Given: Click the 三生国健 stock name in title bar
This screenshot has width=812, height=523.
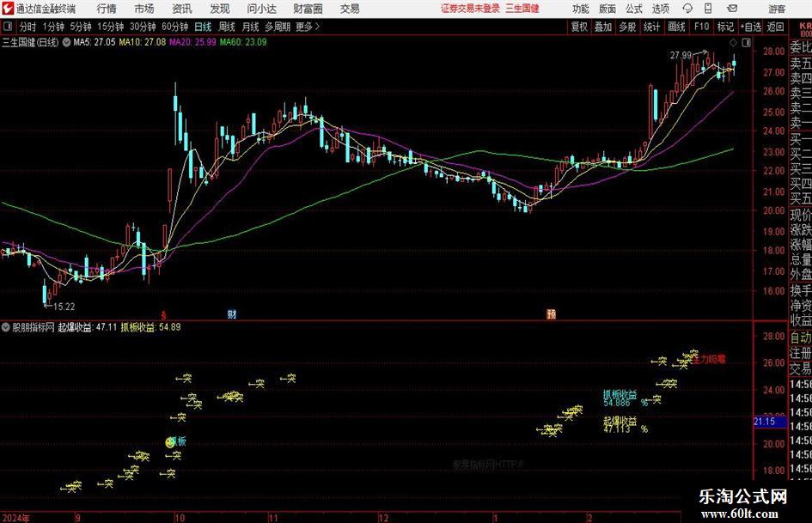Looking at the screenshot, I should click(x=522, y=9).
